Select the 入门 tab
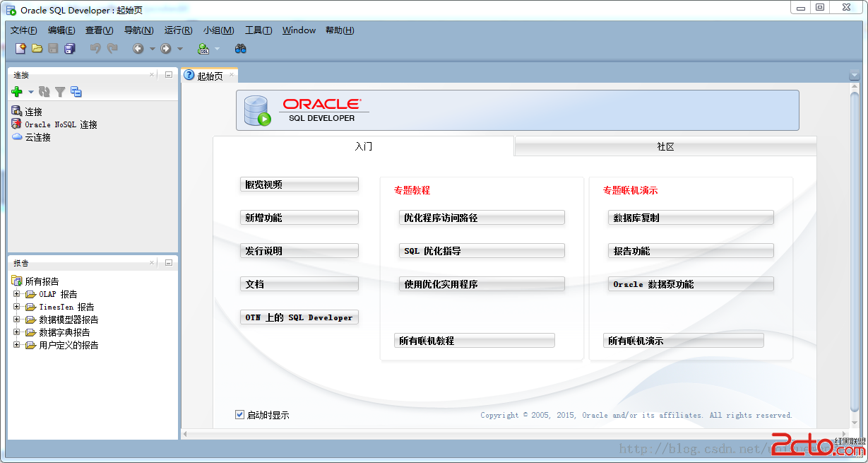The width and height of the screenshot is (868, 463). pos(364,146)
